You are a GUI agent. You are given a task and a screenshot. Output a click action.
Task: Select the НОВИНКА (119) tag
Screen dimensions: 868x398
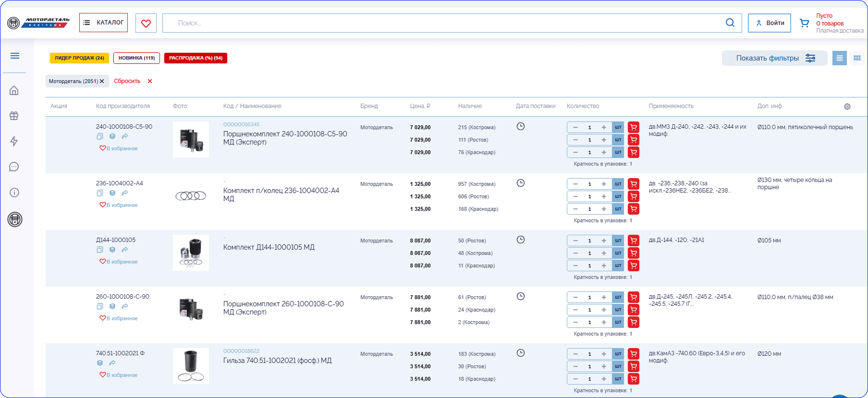click(136, 58)
